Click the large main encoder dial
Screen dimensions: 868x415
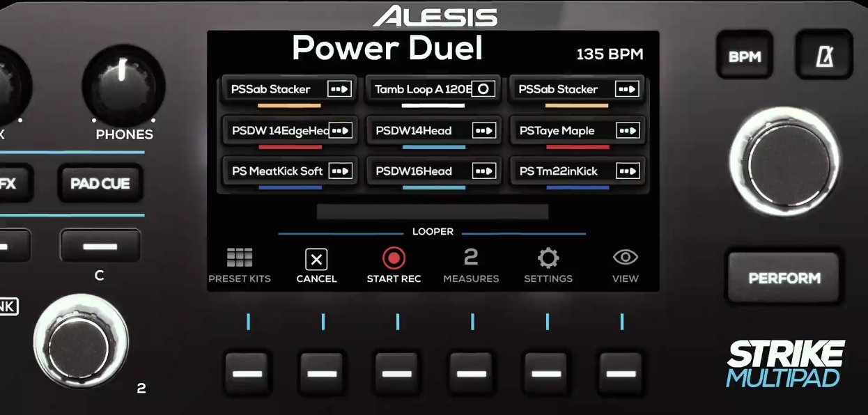coord(784,162)
